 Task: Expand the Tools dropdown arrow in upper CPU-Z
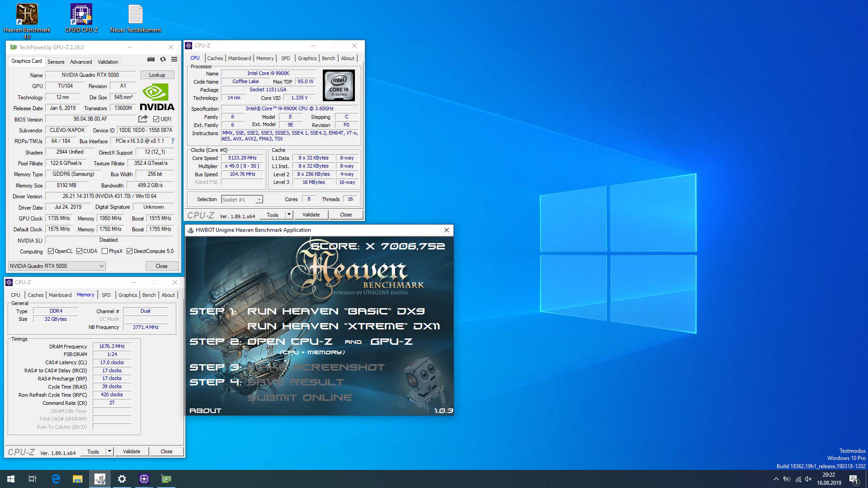click(x=289, y=215)
